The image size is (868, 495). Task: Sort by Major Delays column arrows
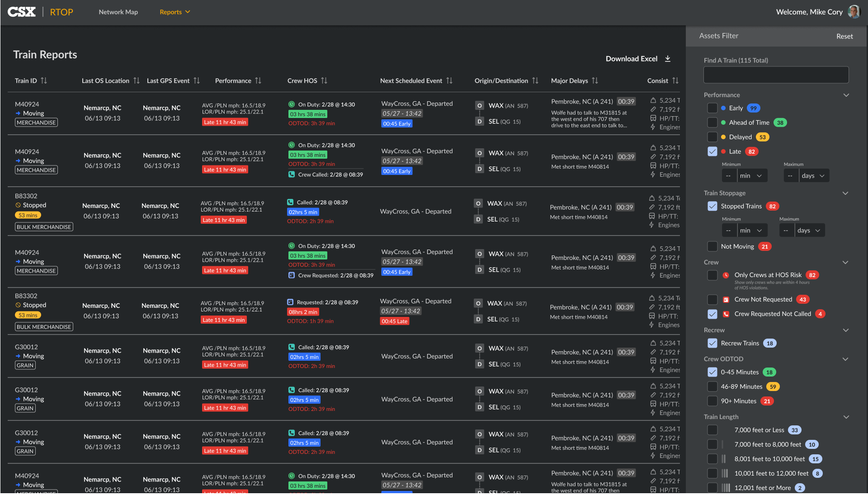pos(595,80)
